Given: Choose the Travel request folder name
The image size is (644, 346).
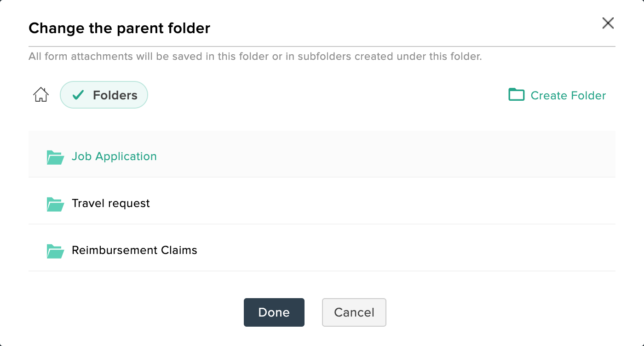Looking at the screenshot, I should (x=111, y=203).
